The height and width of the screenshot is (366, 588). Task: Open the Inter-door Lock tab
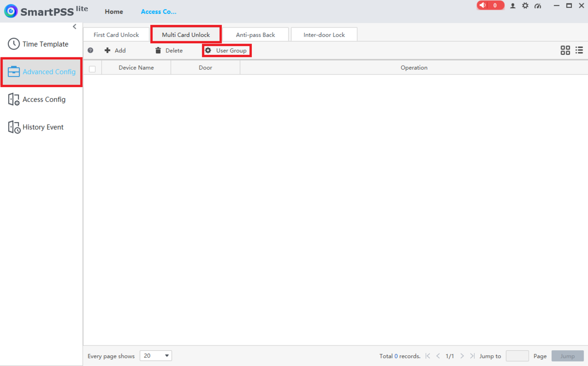click(324, 35)
